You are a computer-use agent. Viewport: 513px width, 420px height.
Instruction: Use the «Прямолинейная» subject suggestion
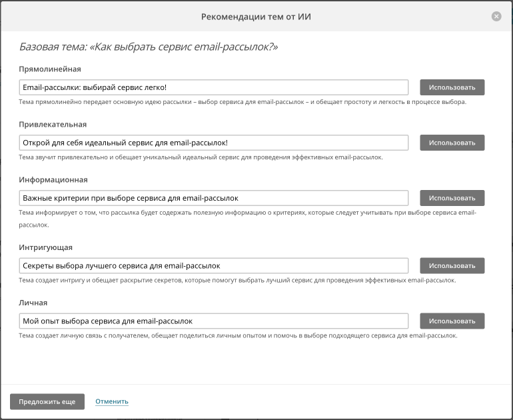coord(452,87)
